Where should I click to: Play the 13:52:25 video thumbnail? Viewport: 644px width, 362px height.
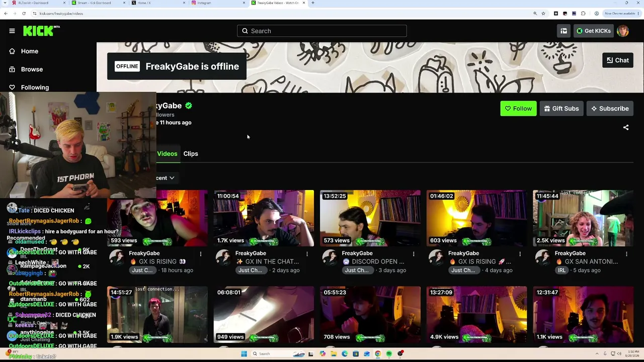coord(370,218)
